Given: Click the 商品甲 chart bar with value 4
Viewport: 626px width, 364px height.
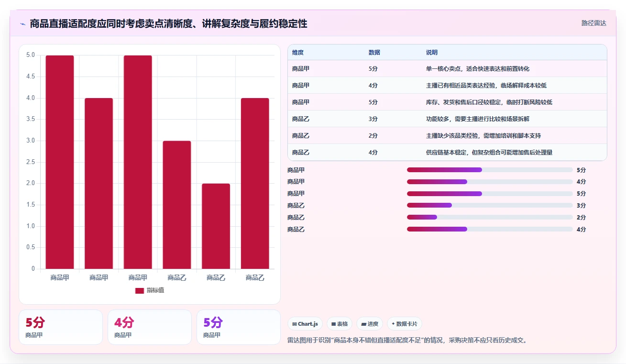Looking at the screenshot, I should click(x=99, y=183).
